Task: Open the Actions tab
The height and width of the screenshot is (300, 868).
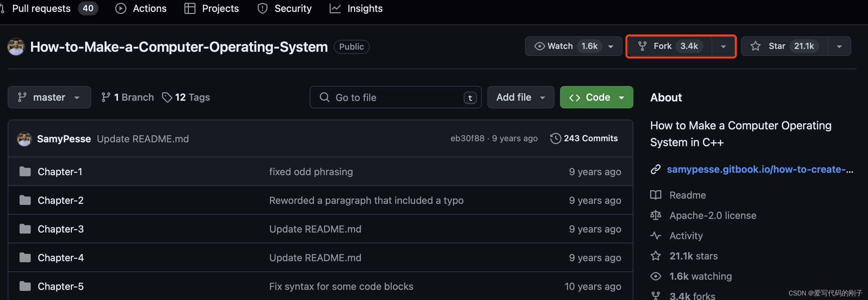Action: [141, 8]
